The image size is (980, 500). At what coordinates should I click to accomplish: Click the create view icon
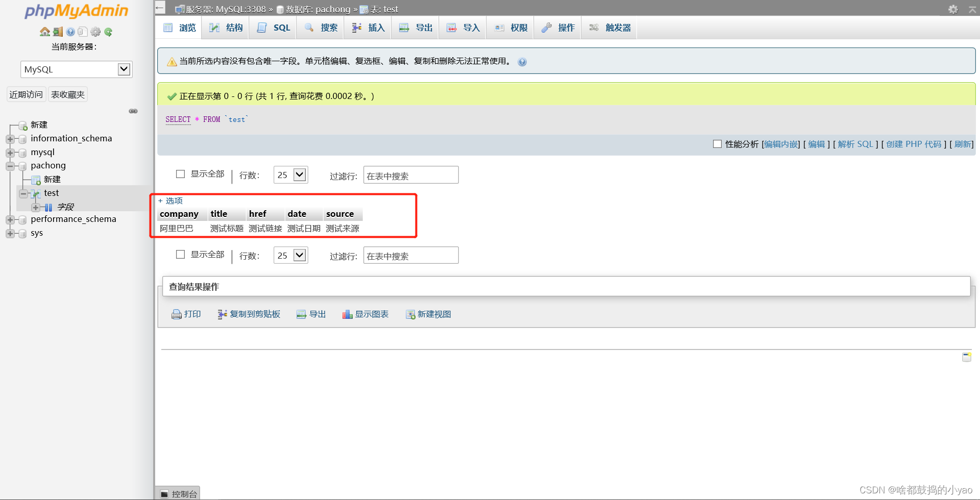(410, 314)
